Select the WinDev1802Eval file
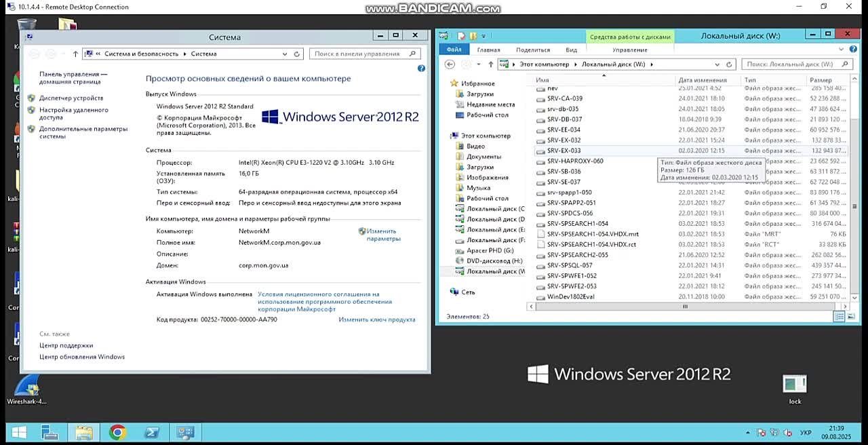 (x=569, y=296)
